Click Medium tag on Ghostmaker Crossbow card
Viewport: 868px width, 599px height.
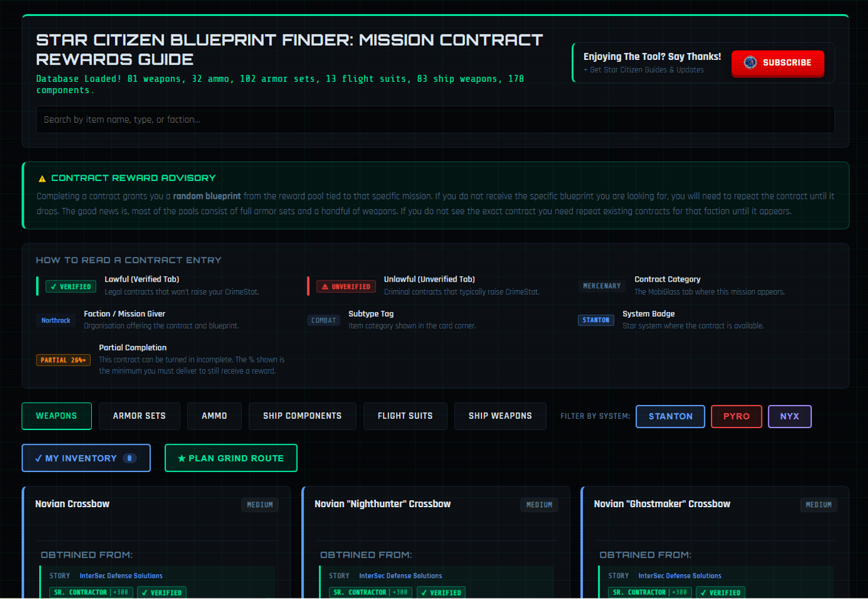pyautogui.click(x=819, y=505)
